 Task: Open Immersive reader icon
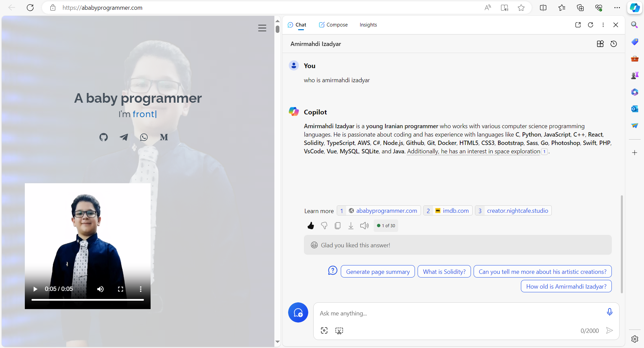coord(504,7)
